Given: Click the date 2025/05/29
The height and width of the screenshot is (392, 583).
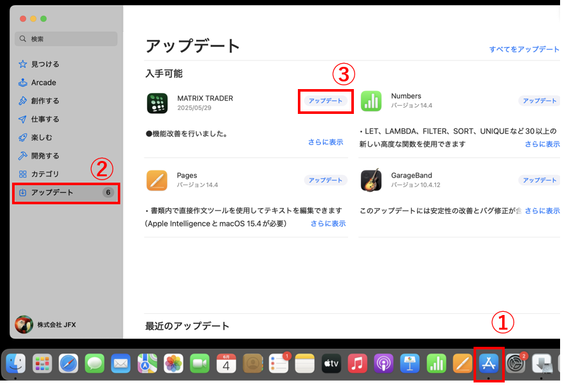Looking at the screenshot, I should click(x=194, y=108).
